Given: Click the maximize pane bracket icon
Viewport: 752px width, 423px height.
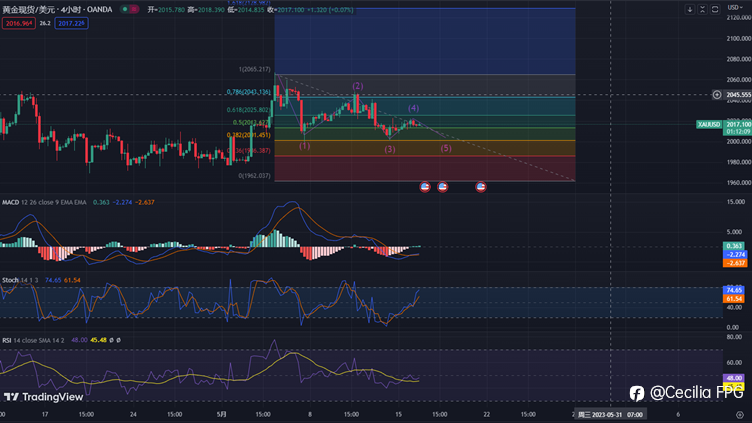Looking at the screenshot, I should pos(715,9).
